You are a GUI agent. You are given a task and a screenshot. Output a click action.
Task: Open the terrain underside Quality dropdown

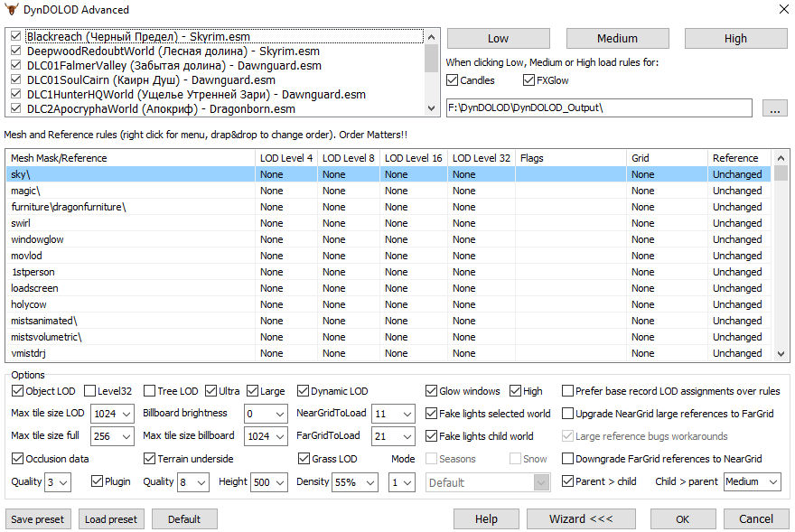tap(193, 482)
